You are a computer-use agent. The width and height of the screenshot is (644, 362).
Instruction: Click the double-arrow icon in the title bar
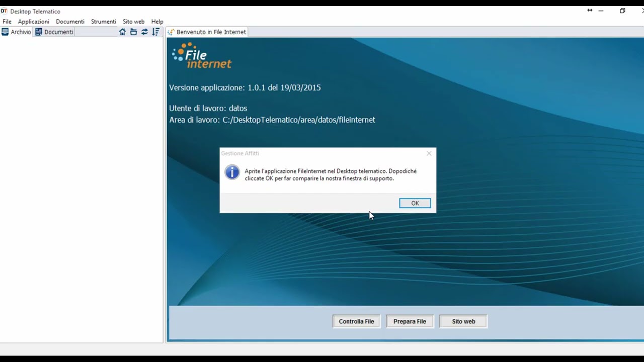[590, 11]
